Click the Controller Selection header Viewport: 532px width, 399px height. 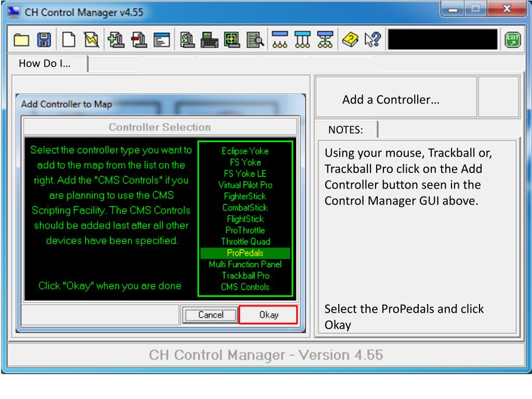(160, 127)
